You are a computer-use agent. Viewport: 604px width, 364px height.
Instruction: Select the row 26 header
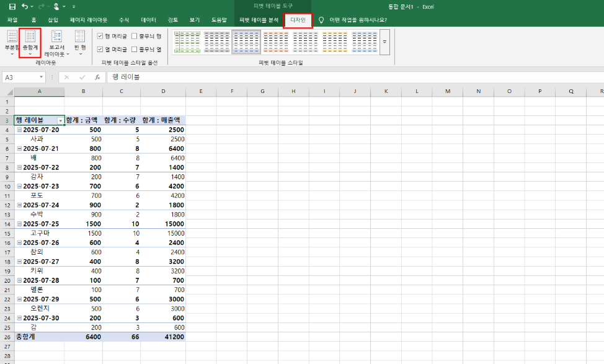pyautogui.click(x=7, y=337)
